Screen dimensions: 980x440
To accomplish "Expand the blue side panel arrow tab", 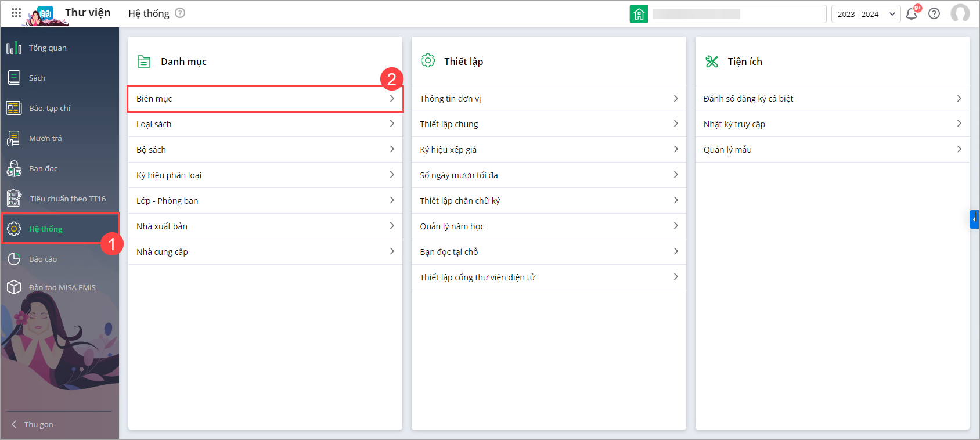I will coord(974,219).
